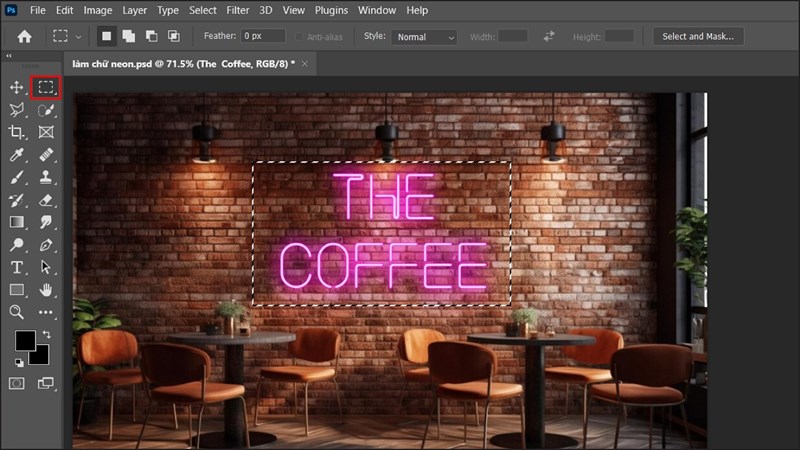This screenshot has width=800, height=450.
Task: Open the Layer menu
Action: click(x=134, y=10)
